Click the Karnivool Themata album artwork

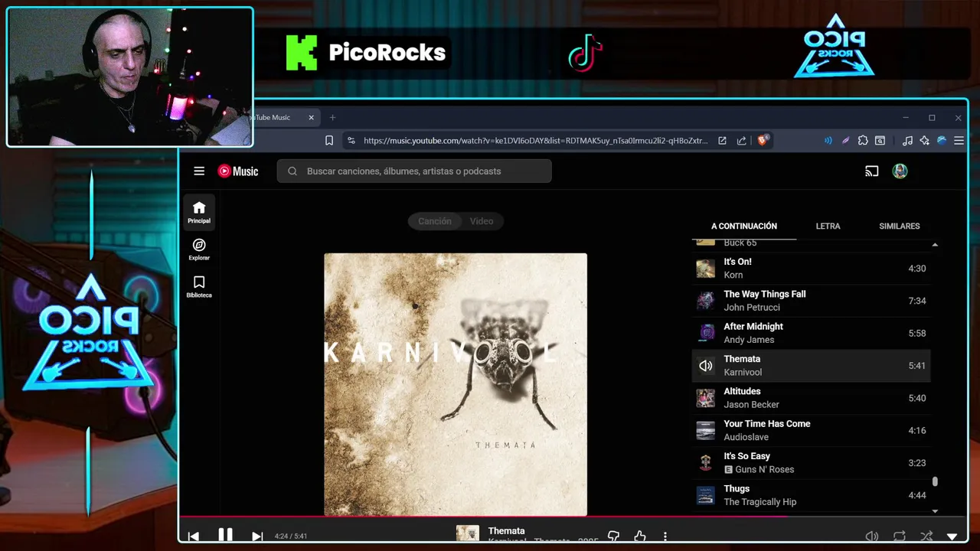coord(456,384)
